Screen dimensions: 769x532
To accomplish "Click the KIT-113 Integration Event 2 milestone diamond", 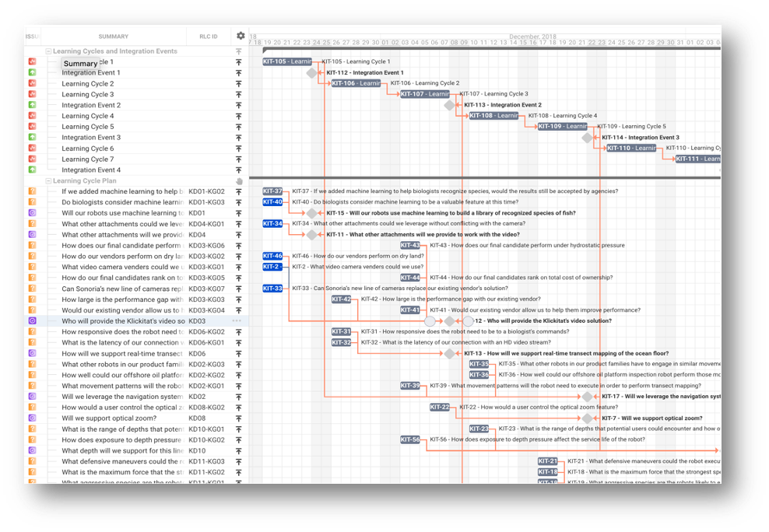I will click(x=449, y=105).
